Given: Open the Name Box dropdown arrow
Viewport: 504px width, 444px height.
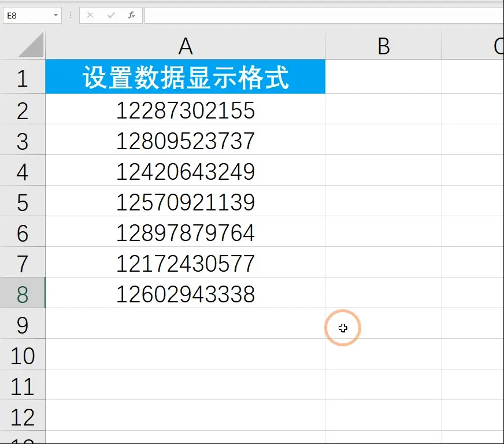Looking at the screenshot, I should tap(56, 16).
